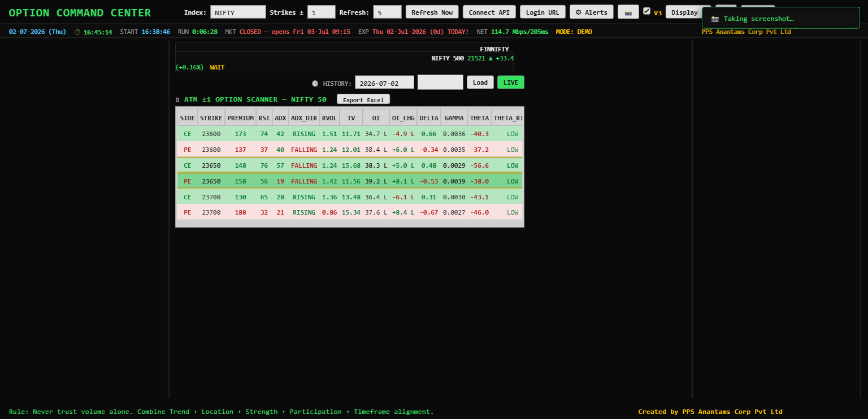Sort by the STRIKE column header
The image size is (868, 419).
point(211,118)
